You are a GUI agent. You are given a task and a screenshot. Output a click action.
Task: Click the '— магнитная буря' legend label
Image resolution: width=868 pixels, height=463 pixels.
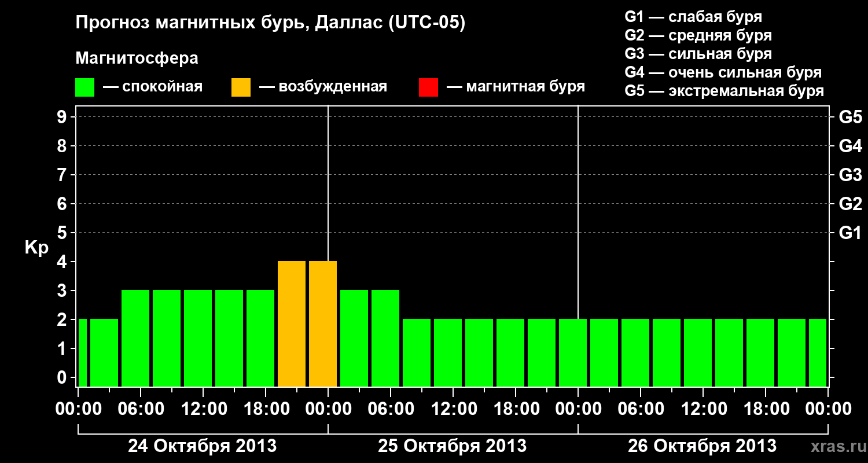[516, 87]
